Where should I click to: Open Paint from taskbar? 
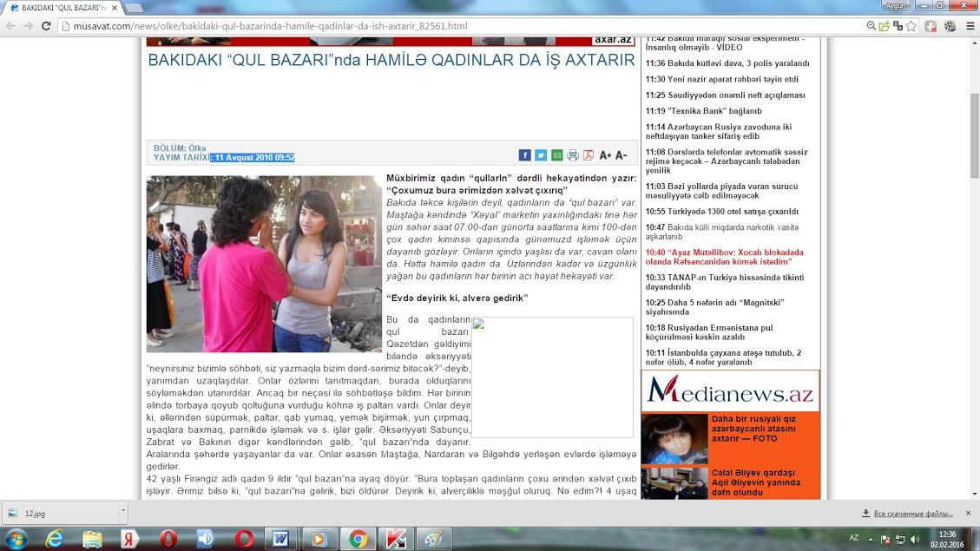click(433, 539)
